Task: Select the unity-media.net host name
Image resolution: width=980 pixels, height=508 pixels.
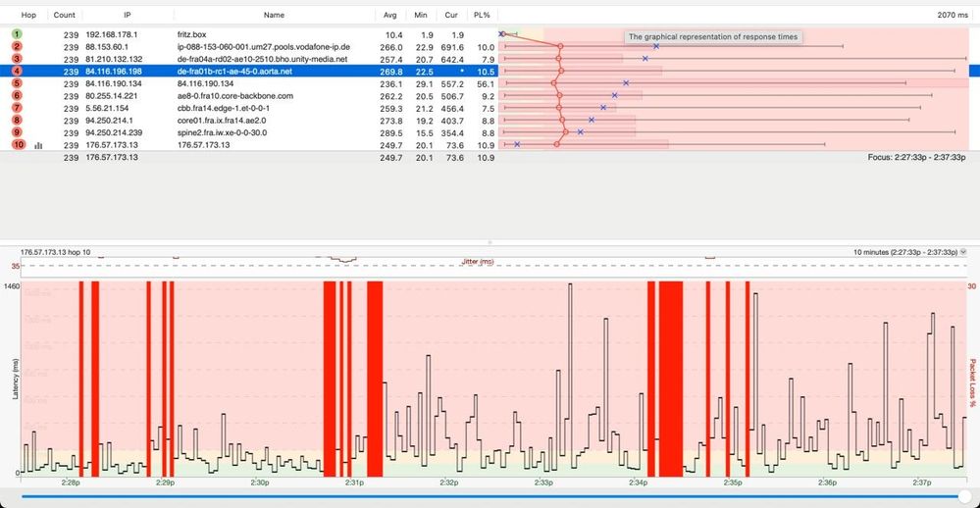Action: point(263,60)
